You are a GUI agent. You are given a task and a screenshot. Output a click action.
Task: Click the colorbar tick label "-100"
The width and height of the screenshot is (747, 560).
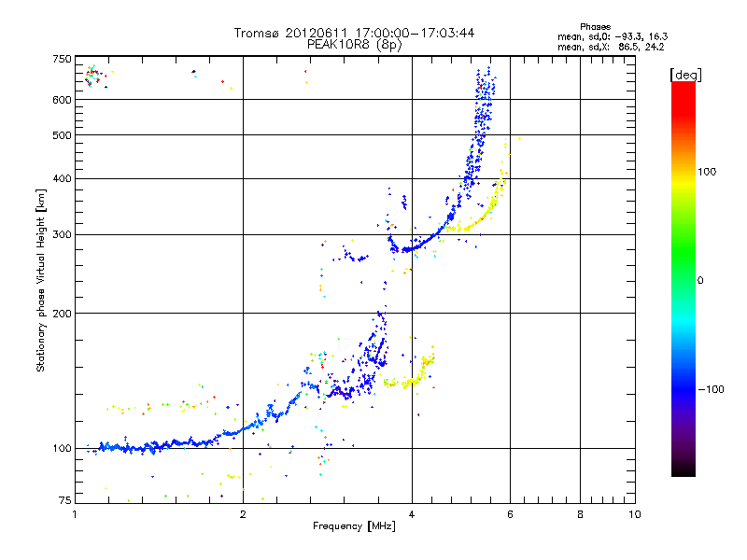click(712, 389)
